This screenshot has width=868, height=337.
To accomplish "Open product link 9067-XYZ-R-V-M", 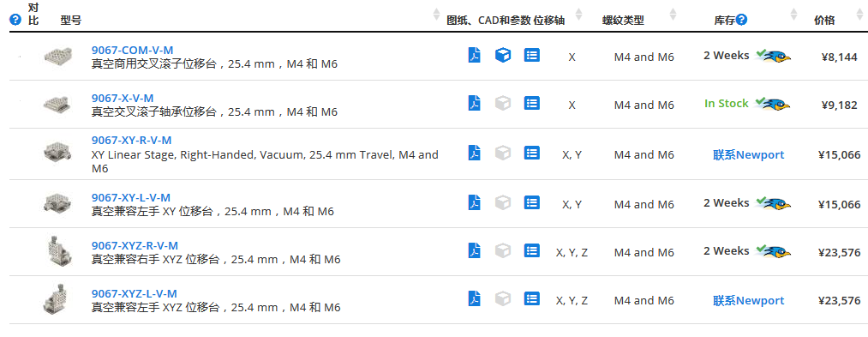I will [x=135, y=245].
